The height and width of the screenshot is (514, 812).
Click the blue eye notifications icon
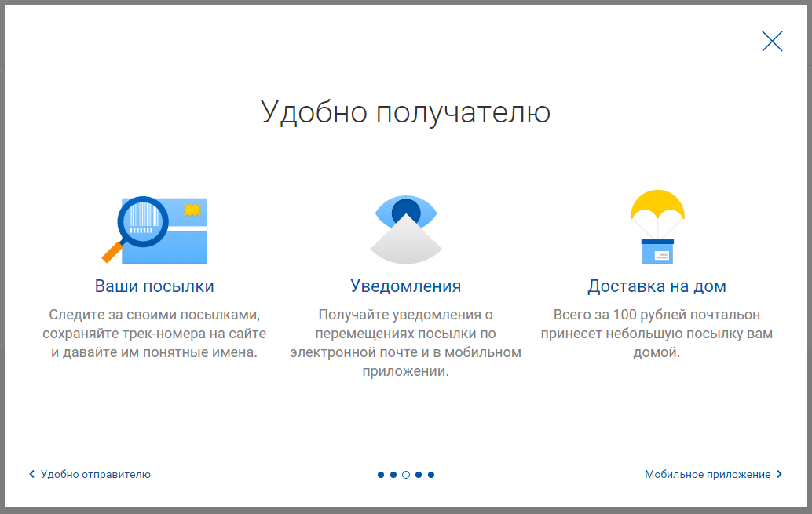(x=405, y=227)
